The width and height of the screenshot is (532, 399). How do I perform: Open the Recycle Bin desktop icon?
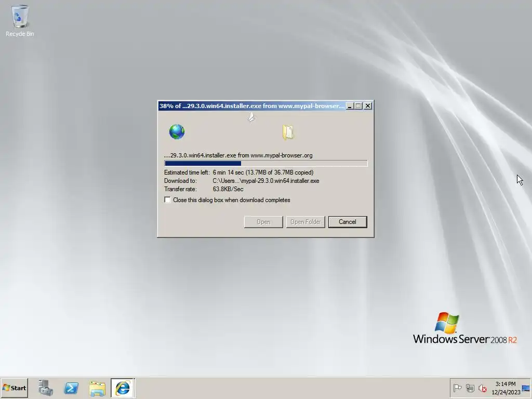click(x=20, y=20)
